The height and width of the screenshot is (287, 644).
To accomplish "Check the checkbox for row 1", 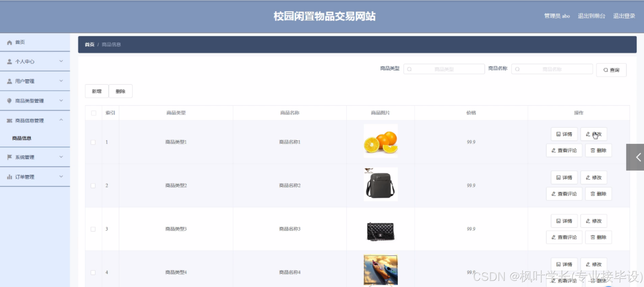I will coord(93,142).
